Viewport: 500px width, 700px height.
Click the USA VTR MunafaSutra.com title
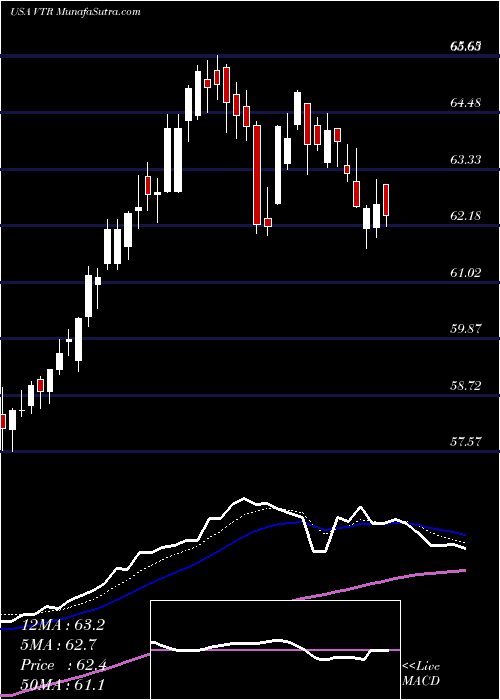[75, 12]
